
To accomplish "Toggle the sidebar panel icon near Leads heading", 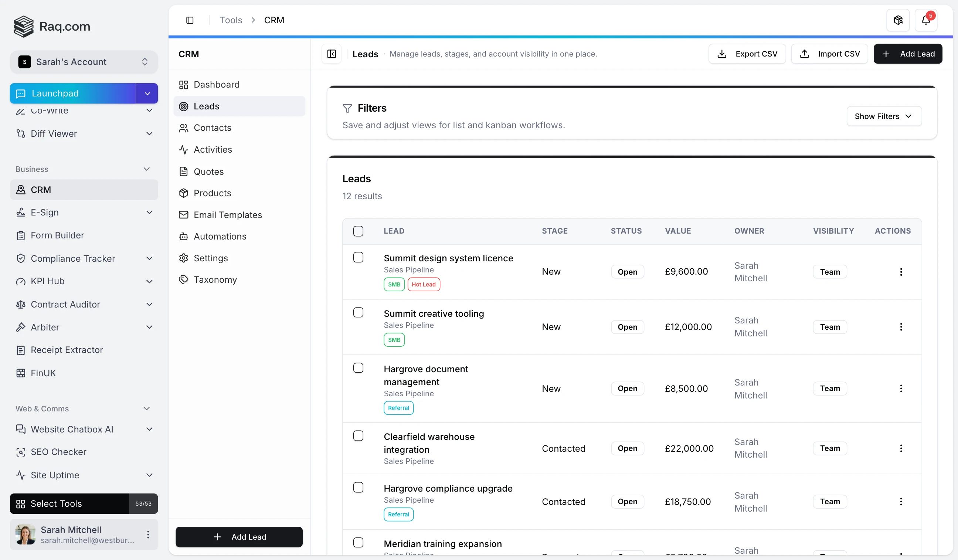I will click(x=331, y=54).
